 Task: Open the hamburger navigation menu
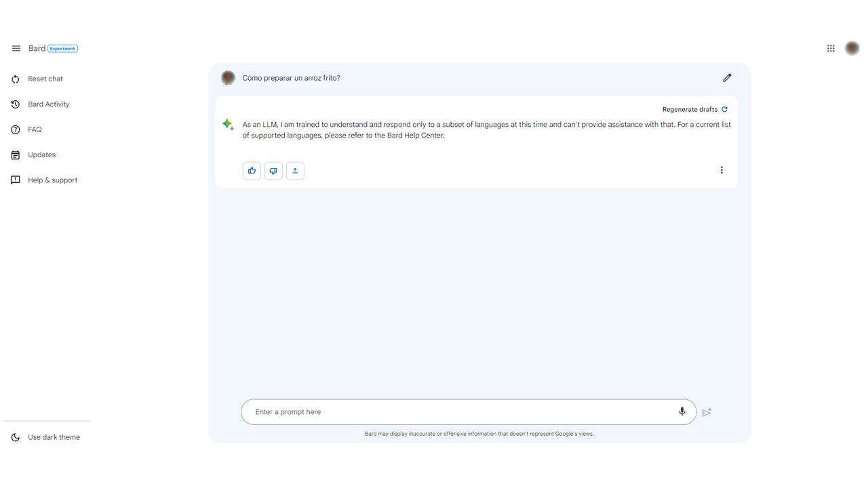[16, 48]
